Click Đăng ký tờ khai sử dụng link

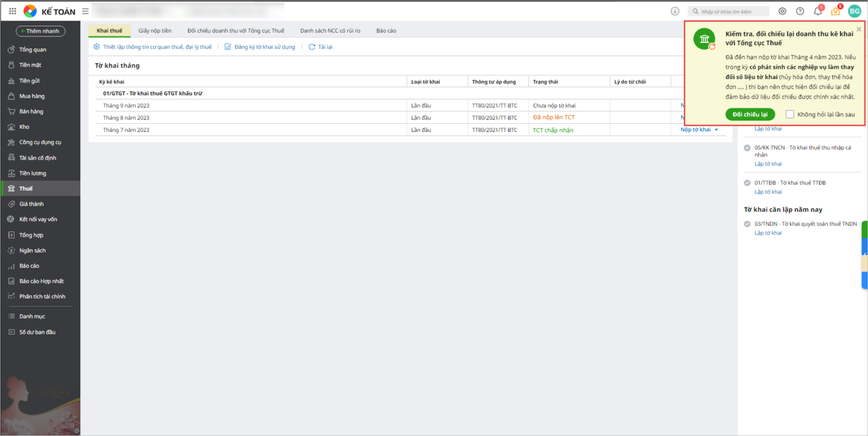264,47
